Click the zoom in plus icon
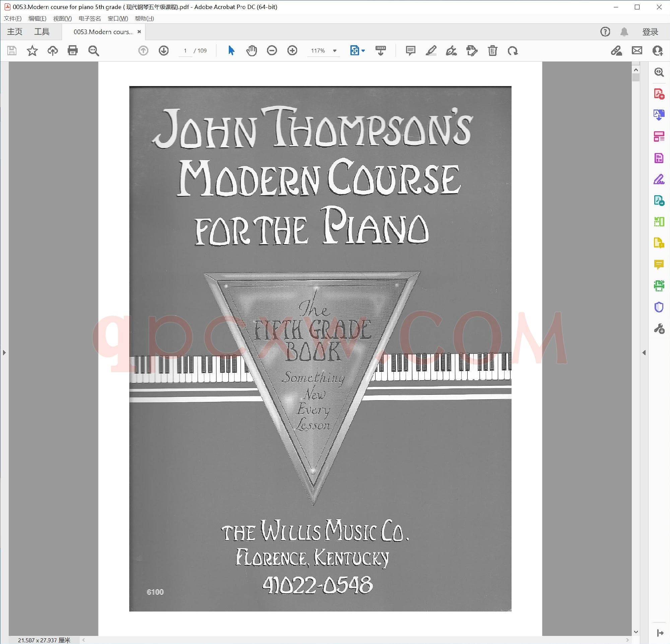The height and width of the screenshot is (644, 670). (x=292, y=51)
